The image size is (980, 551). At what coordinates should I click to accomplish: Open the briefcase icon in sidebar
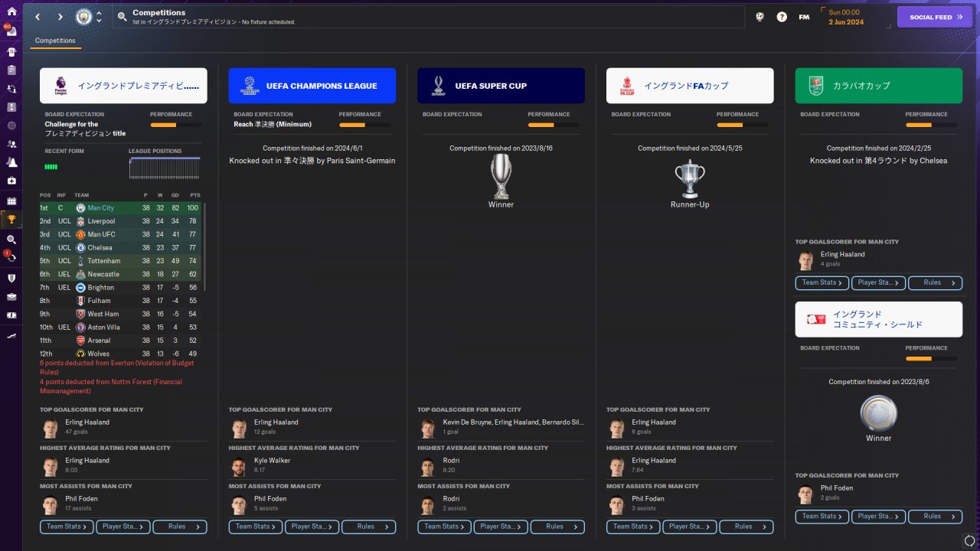(x=11, y=296)
